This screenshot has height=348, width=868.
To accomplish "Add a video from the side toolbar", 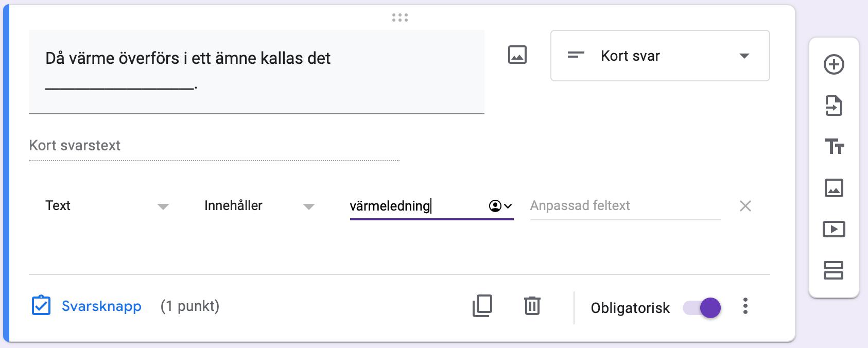I will point(834,229).
